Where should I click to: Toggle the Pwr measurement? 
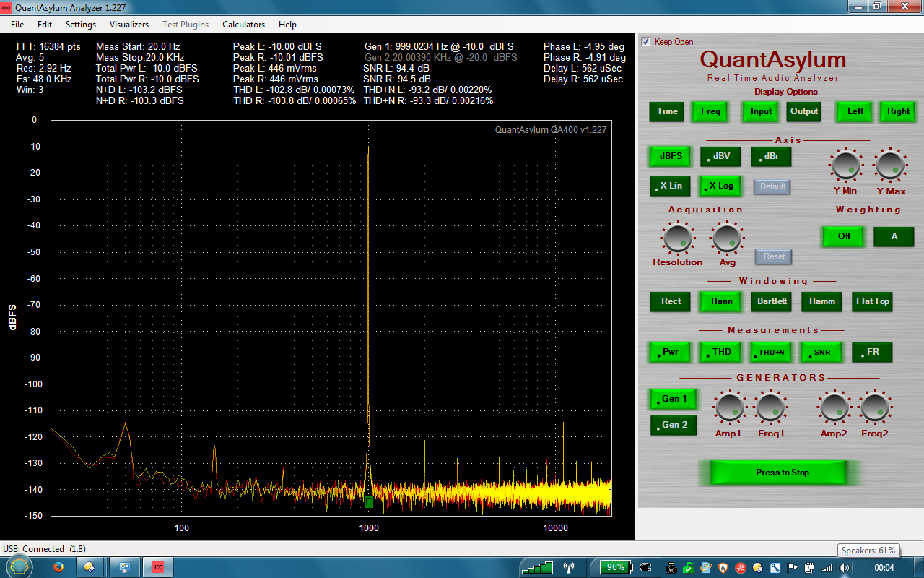click(x=671, y=352)
